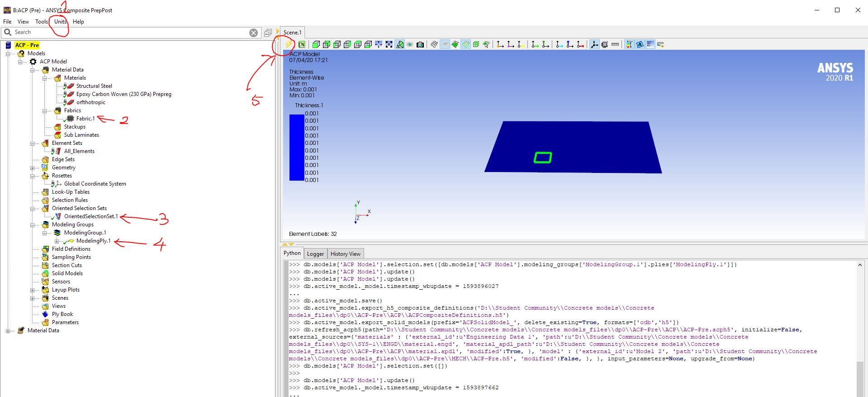Select the Sampling Points item

tap(71, 257)
